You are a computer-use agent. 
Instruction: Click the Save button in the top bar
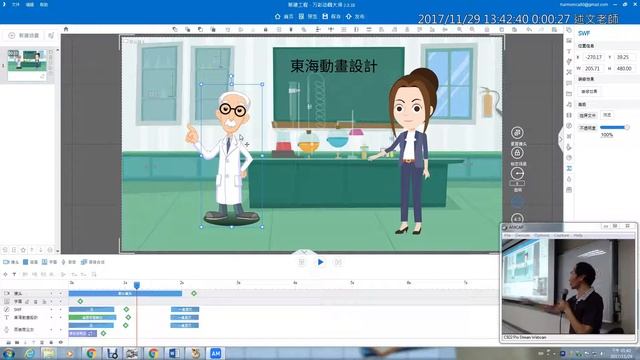point(331,16)
